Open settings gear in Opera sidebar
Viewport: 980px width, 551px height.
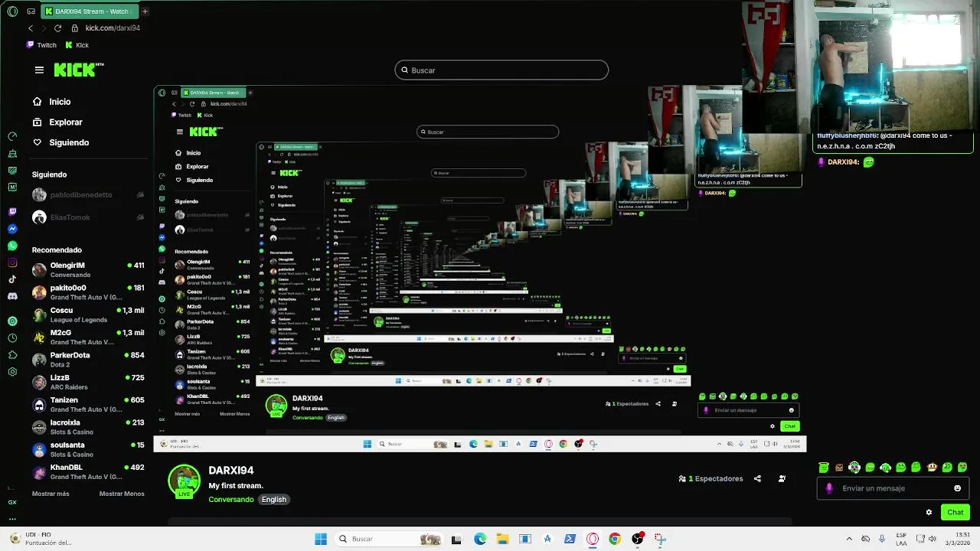pyautogui.click(x=12, y=372)
